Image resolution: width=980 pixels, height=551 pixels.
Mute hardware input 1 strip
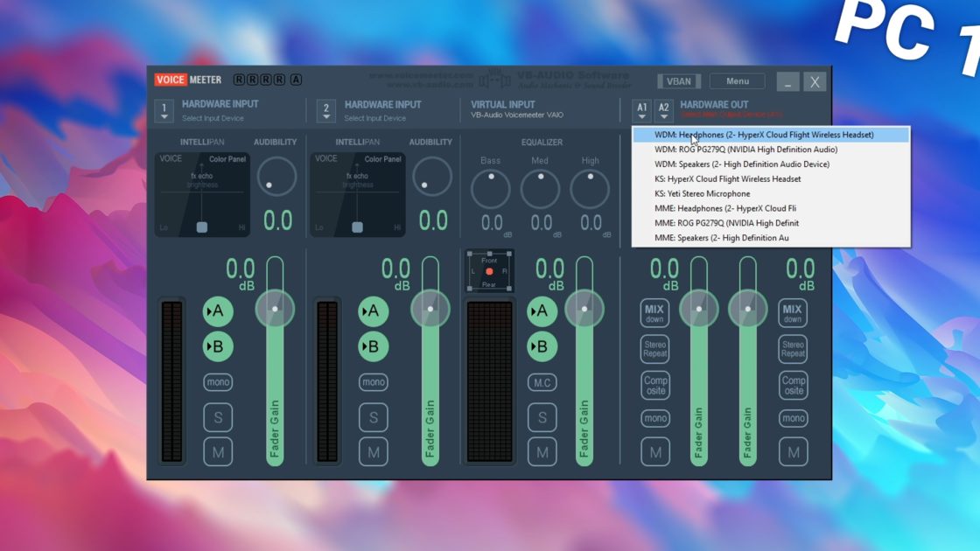pyautogui.click(x=218, y=451)
